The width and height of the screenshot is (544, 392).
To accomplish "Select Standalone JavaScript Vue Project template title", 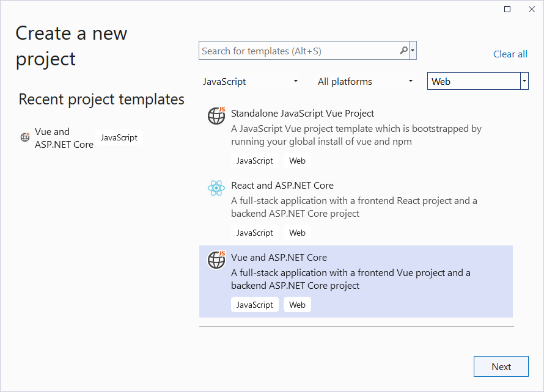I will click(302, 114).
